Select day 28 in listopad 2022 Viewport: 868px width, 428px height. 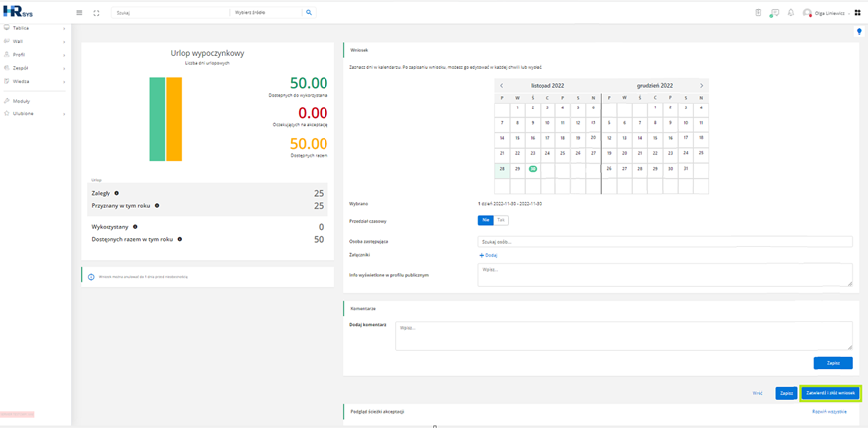(502, 169)
